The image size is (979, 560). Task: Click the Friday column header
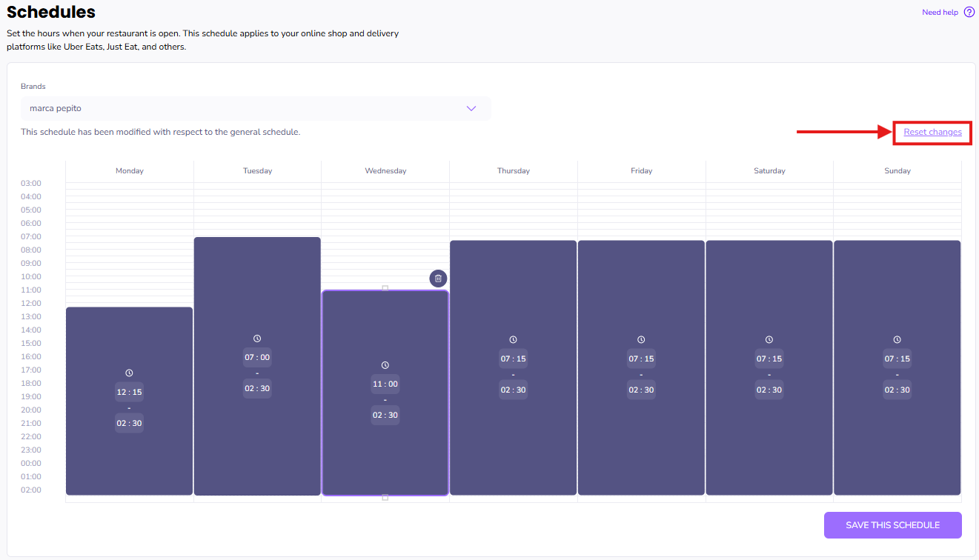click(x=641, y=170)
